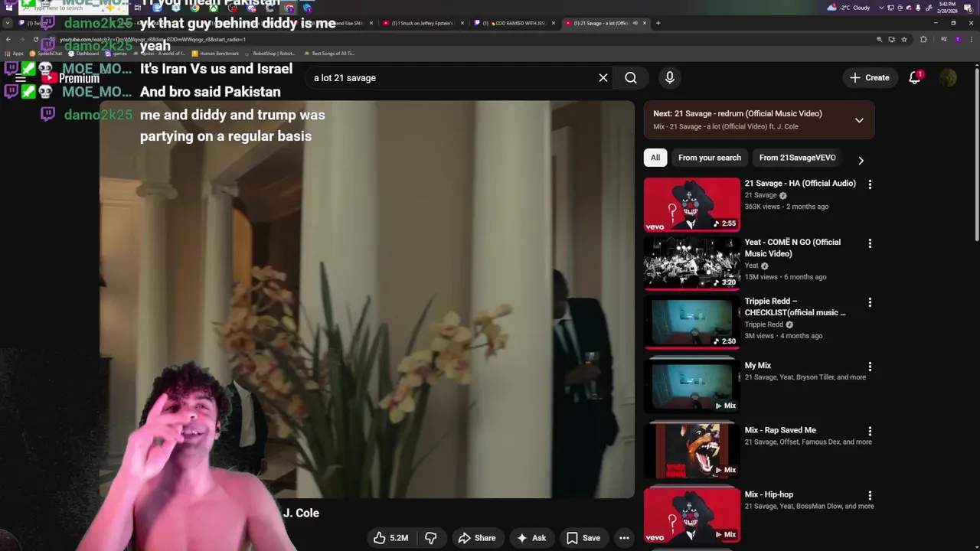Open options menu for Trippie Redd - CHECKLIST

coord(870,302)
